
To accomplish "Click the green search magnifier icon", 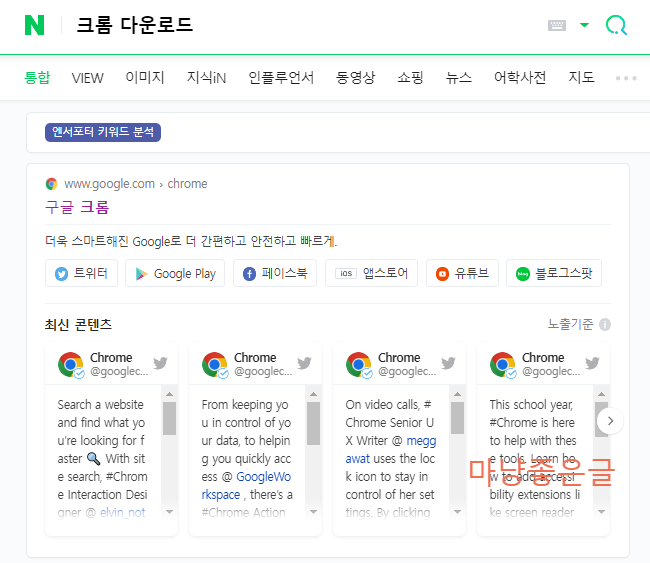I will 616,25.
